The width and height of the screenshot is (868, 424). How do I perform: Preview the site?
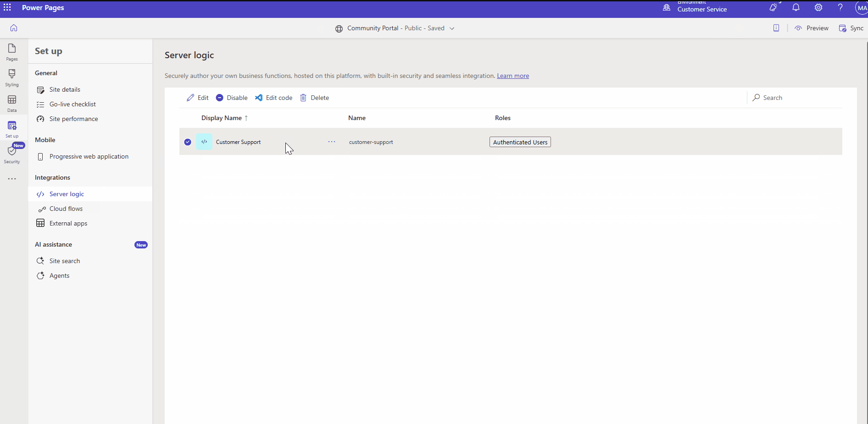pos(812,28)
